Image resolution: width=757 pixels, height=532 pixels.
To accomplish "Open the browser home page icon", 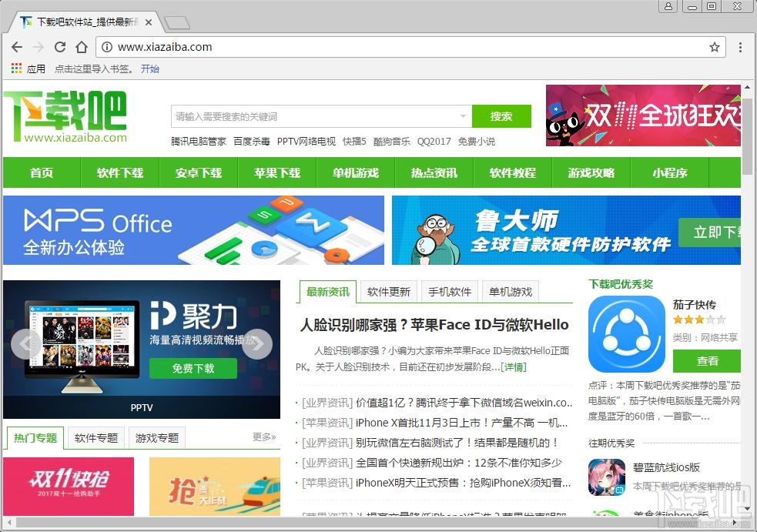I will click(82, 47).
